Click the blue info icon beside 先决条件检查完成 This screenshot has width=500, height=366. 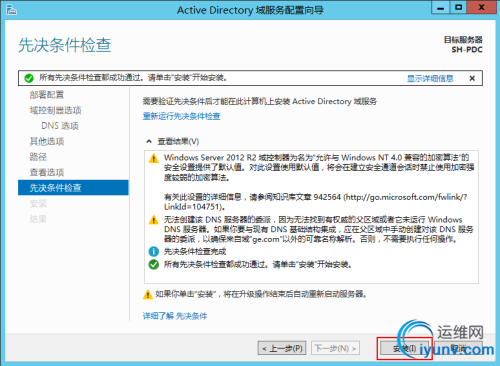154,251
